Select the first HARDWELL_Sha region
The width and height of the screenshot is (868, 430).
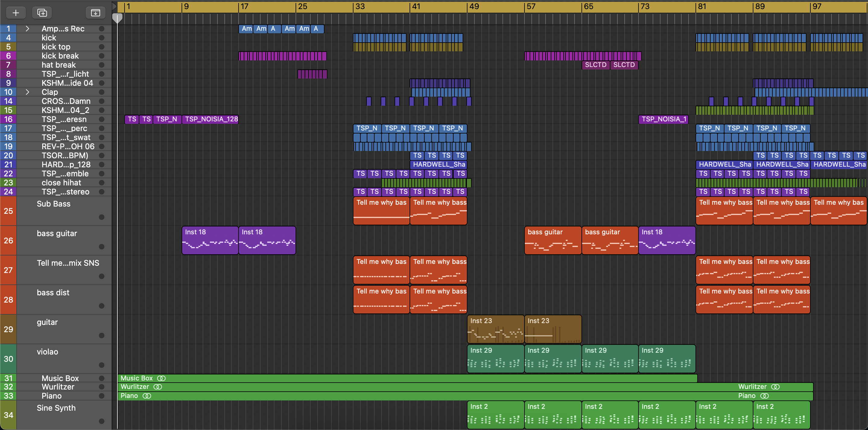click(x=439, y=165)
